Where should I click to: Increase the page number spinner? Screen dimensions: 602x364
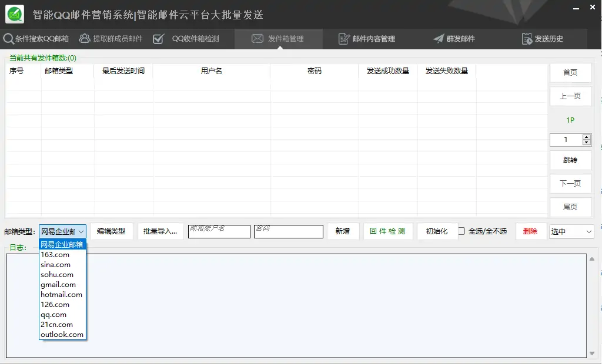[x=586, y=137]
